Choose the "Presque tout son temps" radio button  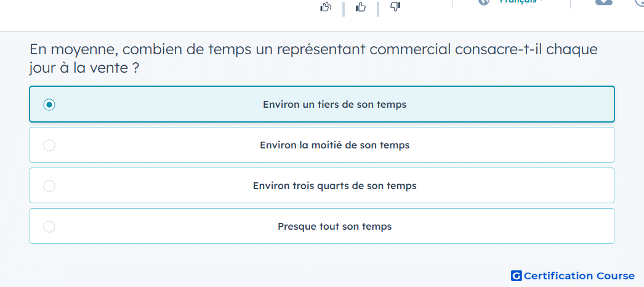click(49, 227)
